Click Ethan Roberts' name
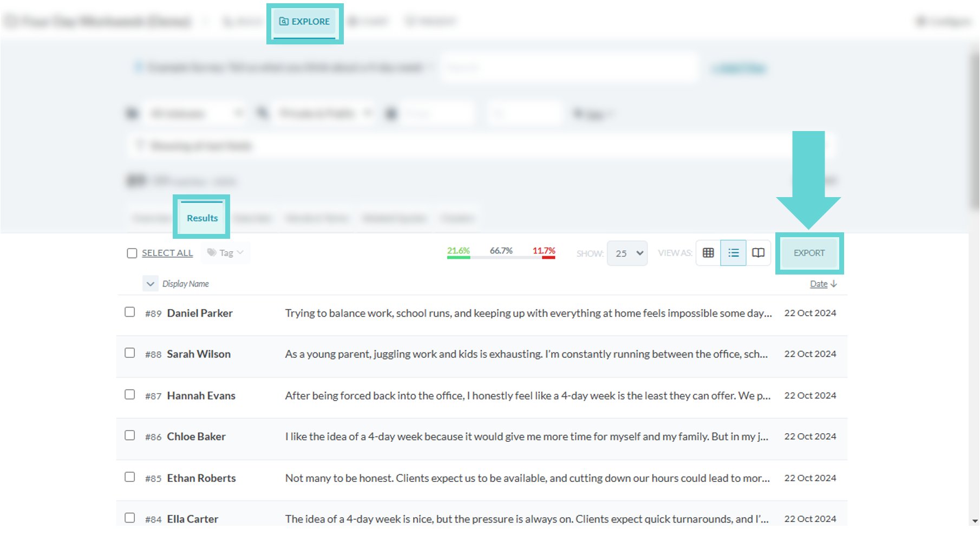 coord(201,478)
